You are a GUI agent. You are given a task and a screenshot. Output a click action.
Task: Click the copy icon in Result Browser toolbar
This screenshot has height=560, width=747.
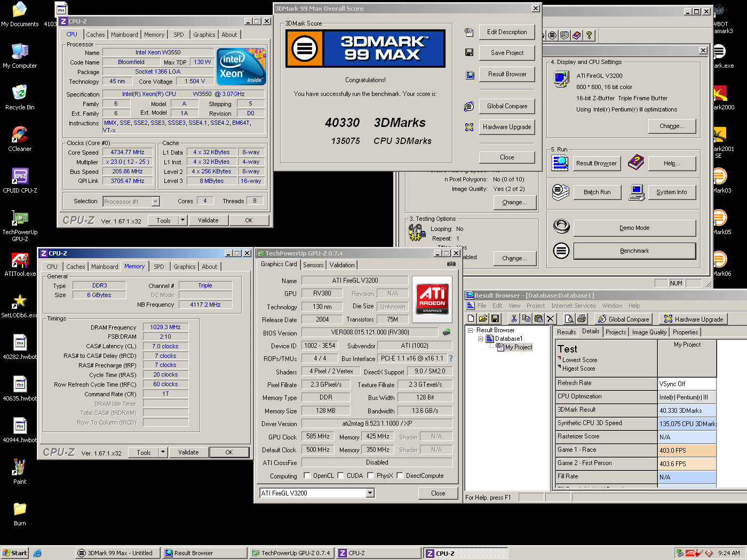[x=526, y=318]
